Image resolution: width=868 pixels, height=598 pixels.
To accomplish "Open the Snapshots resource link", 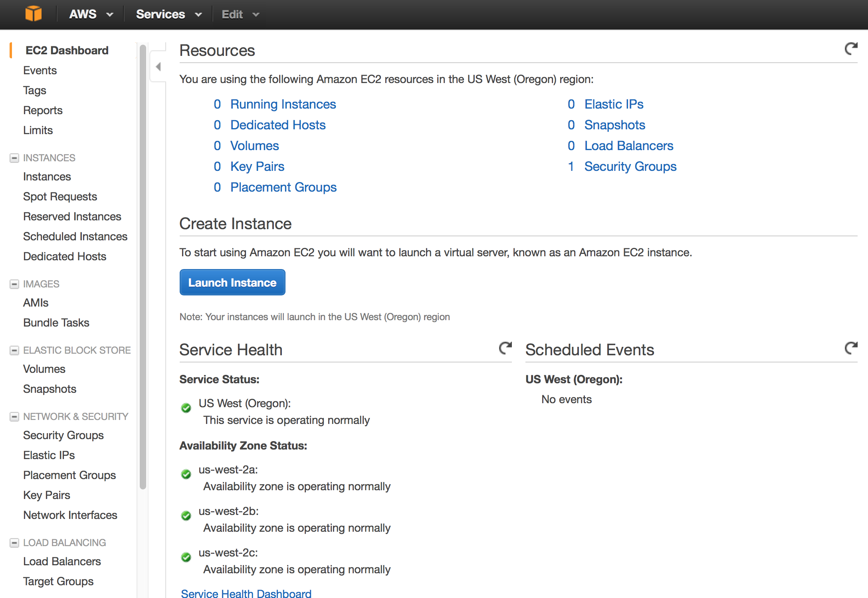I will [x=615, y=125].
